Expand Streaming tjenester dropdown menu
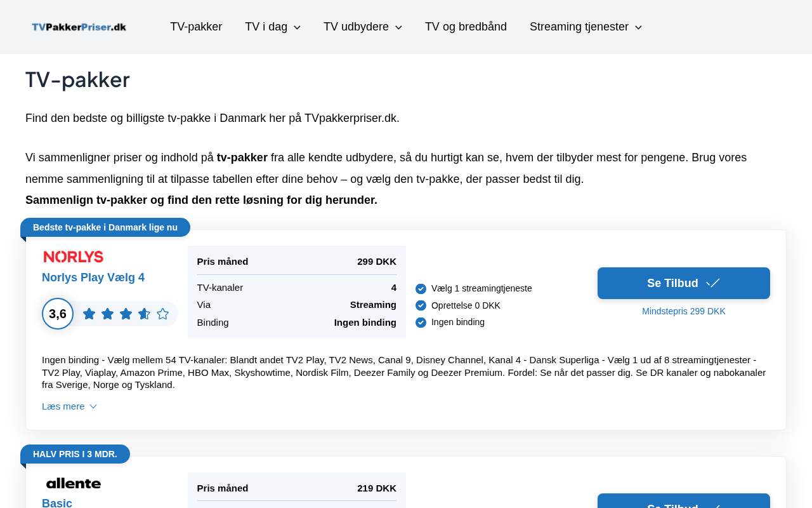812x508 pixels. click(586, 27)
